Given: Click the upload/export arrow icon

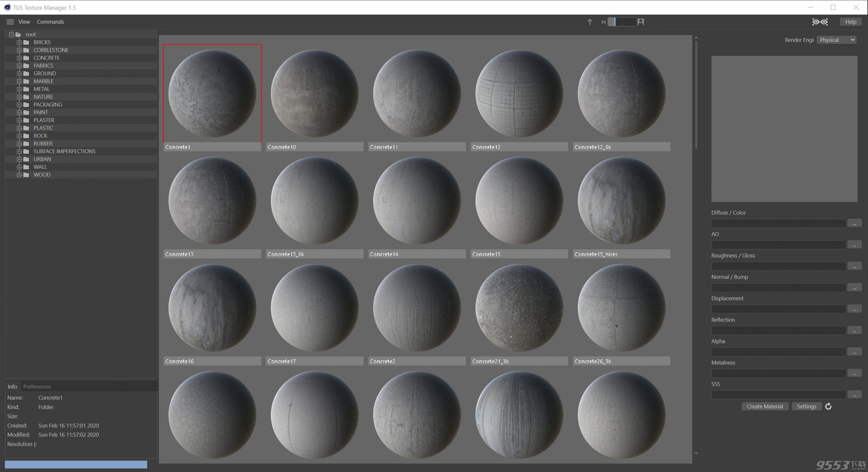Looking at the screenshot, I should coord(590,21).
